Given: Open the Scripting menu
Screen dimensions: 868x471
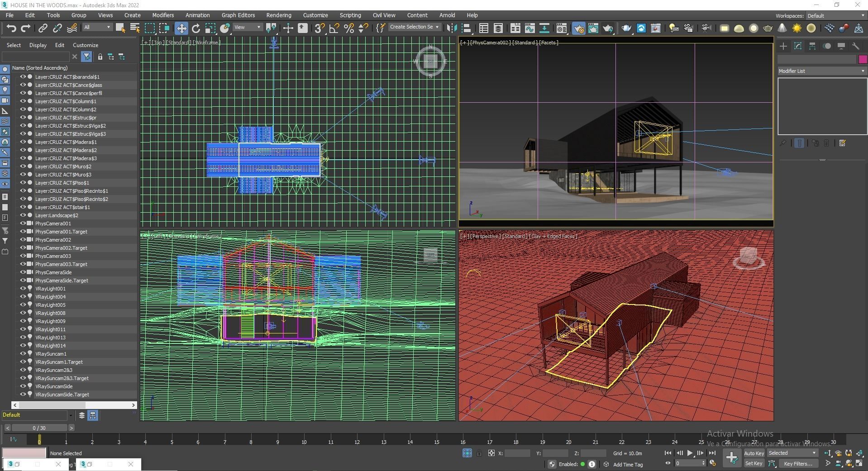Looking at the screenshot, I should coord(350,15).
